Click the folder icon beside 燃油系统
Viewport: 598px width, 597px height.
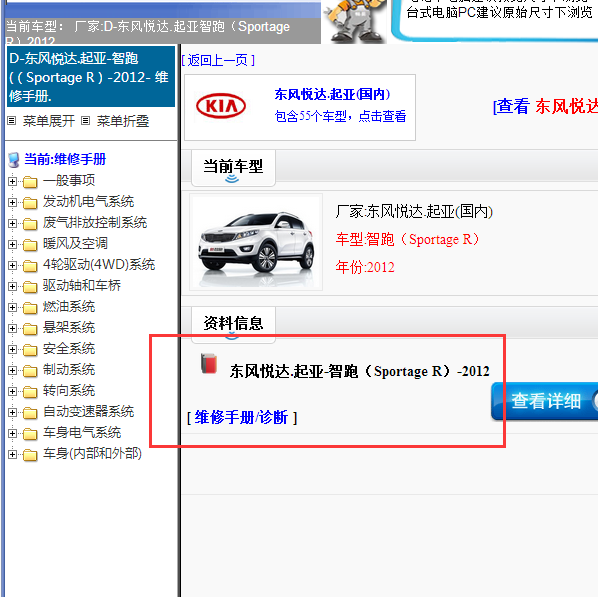(x=30, y=308)
